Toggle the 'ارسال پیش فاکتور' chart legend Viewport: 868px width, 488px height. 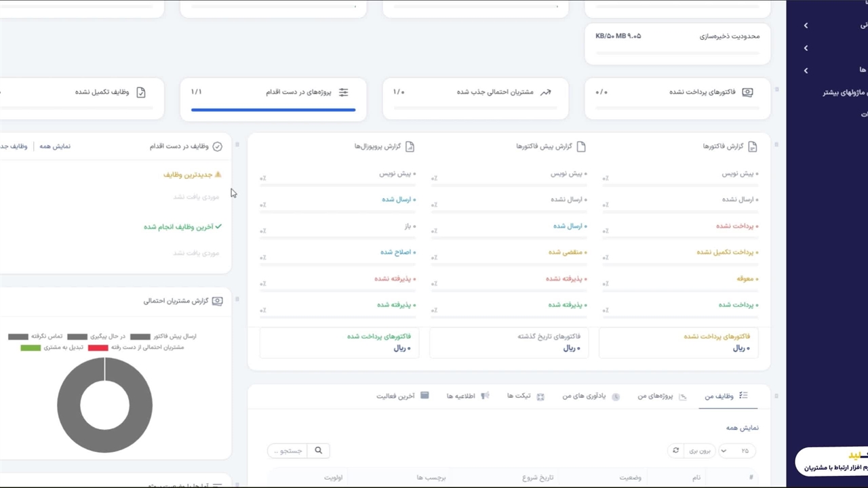pos(140,336)
